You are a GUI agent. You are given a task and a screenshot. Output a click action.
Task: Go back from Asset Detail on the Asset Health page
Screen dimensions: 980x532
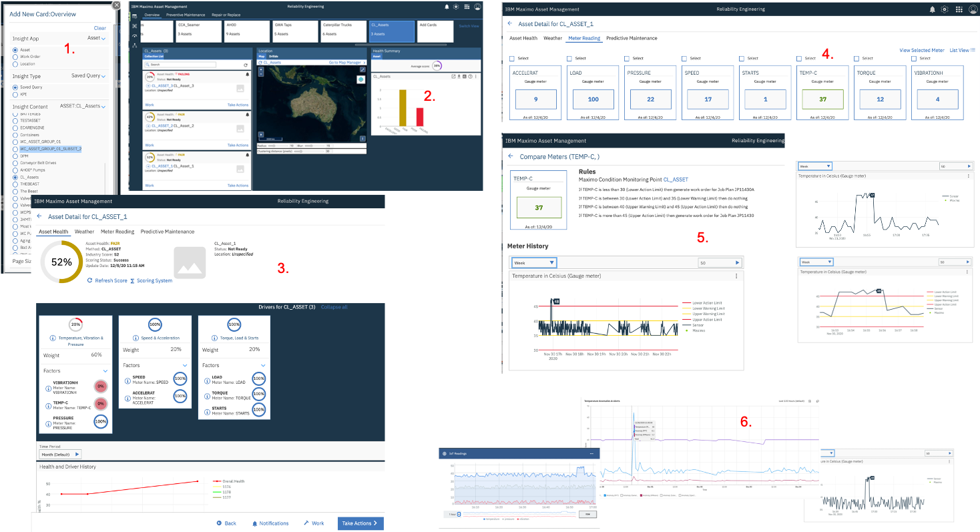click(x=39, y=216)
